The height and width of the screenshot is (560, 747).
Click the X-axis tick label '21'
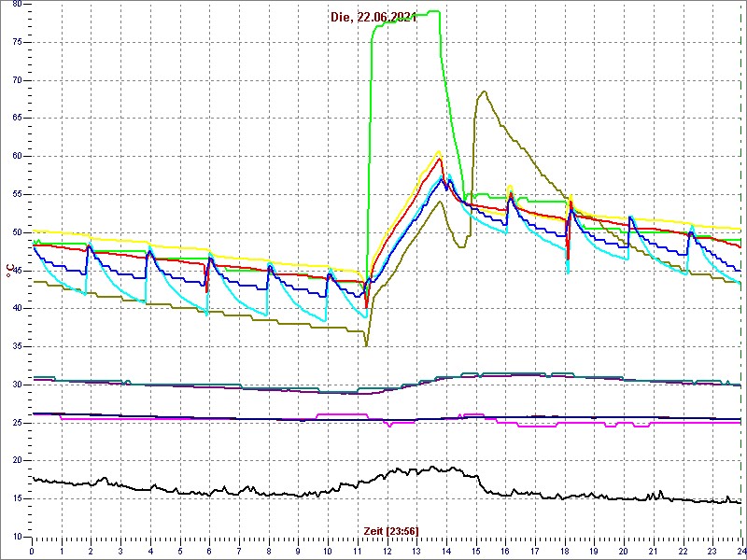click(x=654, y=551)
